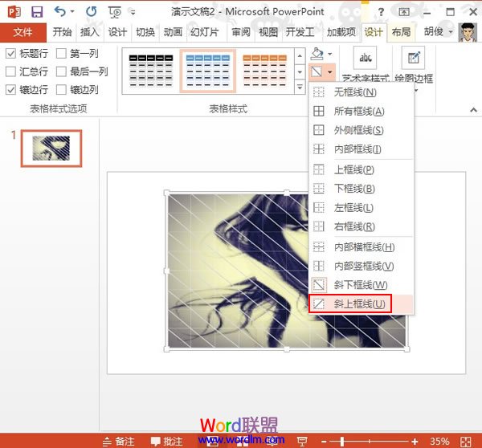482x448 pixels.
Task: Click the Undo arrow icon
Action: tap(60, 12)
